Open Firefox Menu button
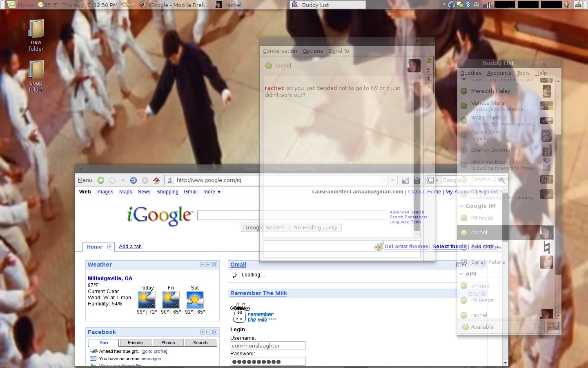588x368 pixels. coord(85,180)
